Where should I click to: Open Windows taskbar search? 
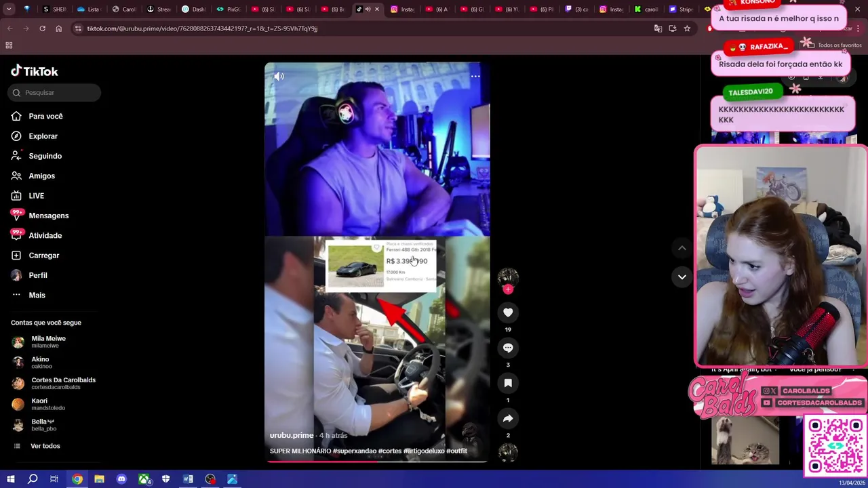(x=33, y=479)
